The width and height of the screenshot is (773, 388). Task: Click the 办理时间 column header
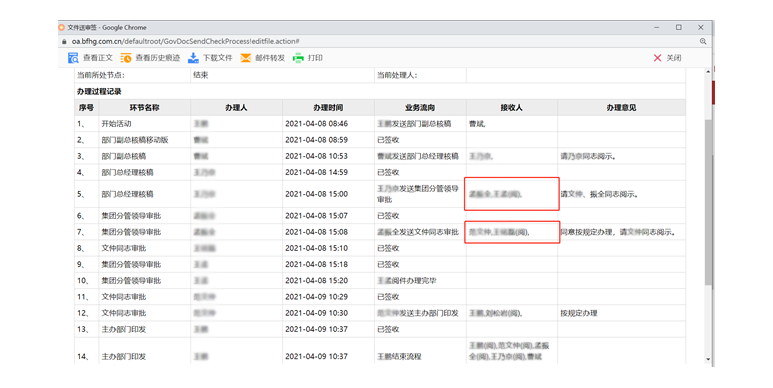(328, 107)
